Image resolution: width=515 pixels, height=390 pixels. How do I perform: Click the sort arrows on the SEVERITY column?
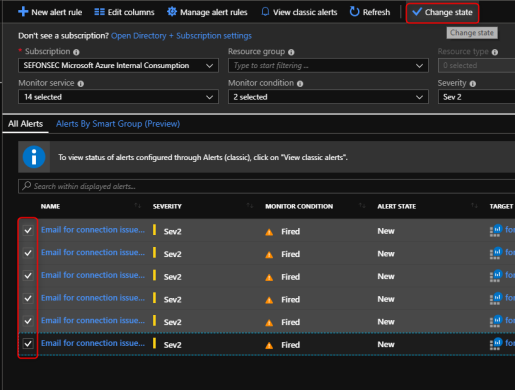[x=250, y=206]
